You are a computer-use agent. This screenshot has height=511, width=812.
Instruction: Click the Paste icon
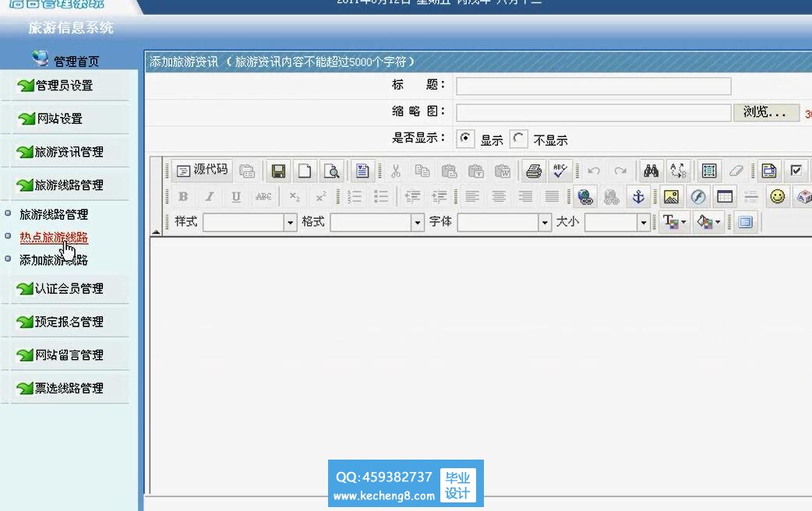tap(449, 171)
